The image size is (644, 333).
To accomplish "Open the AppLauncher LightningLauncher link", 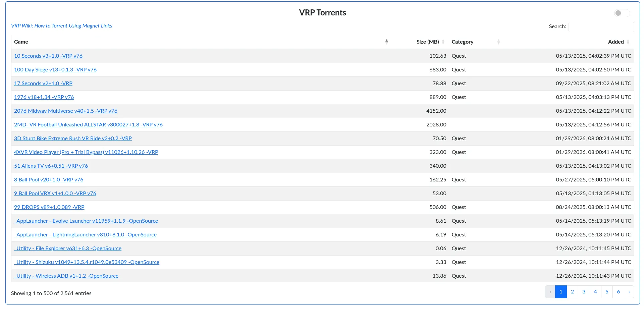I will [85, 235].
